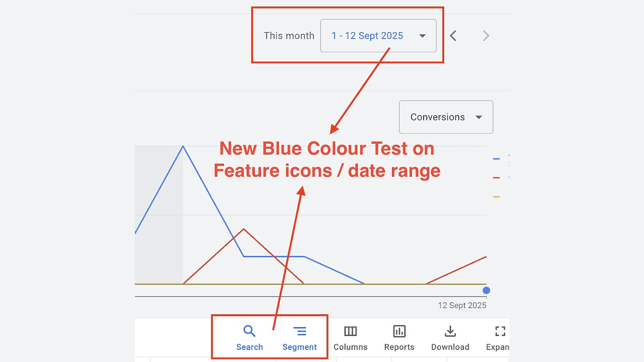Click the Download arrow icon

click(450, 331)
